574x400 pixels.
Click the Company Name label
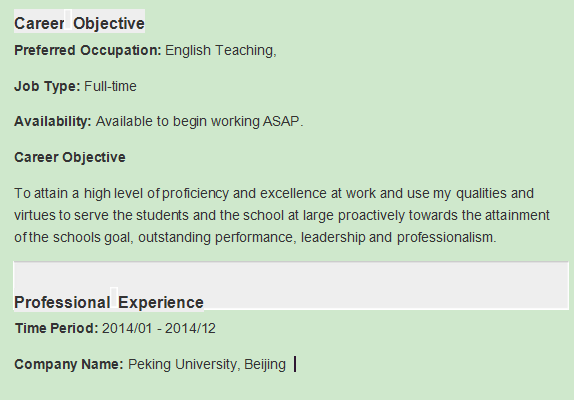click(69, 365)
